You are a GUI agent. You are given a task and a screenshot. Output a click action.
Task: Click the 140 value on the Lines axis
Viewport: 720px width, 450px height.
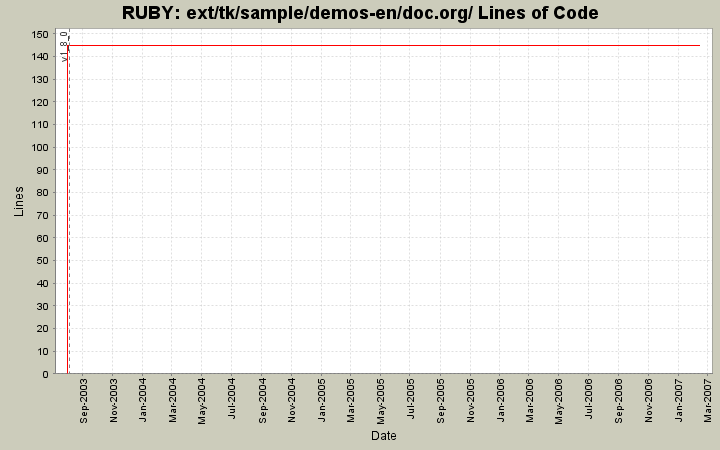click(x=40, y=57)
